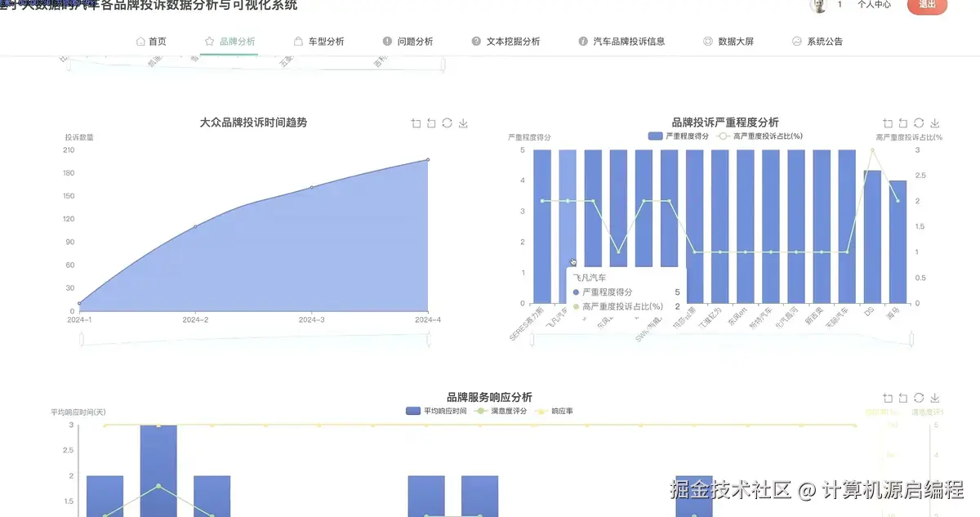Click the data zoom icon on 品牌服务响应分析 chart
The height and width of the screenshot is (517, 980).
(888, 398)
